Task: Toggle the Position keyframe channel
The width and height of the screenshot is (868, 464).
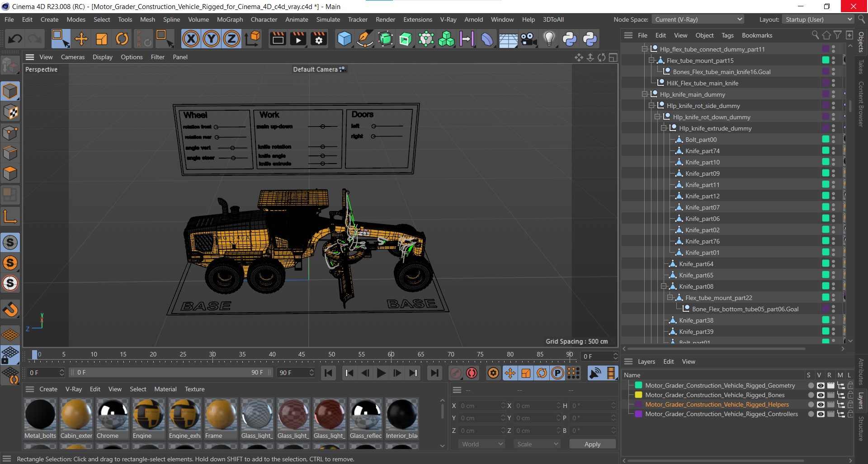Action: (510, 373)
